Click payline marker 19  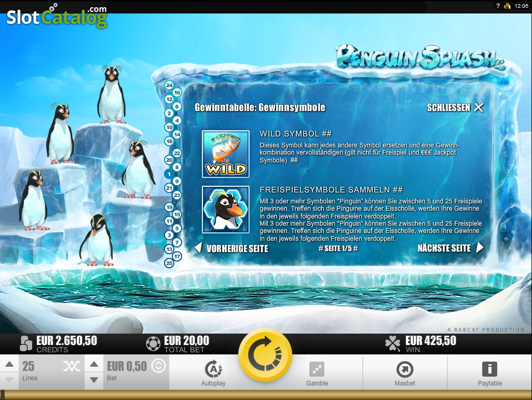pyautogui.click(x=169, y=207)
